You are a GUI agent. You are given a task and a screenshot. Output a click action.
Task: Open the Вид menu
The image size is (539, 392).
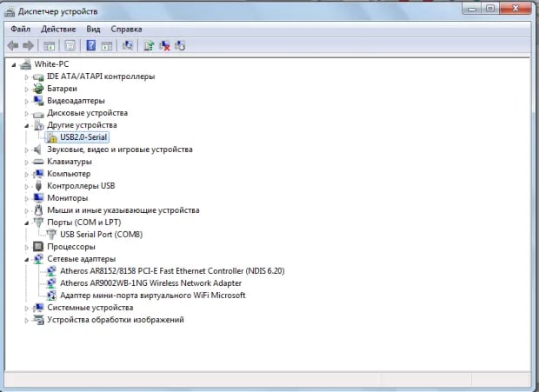[93, 29]
